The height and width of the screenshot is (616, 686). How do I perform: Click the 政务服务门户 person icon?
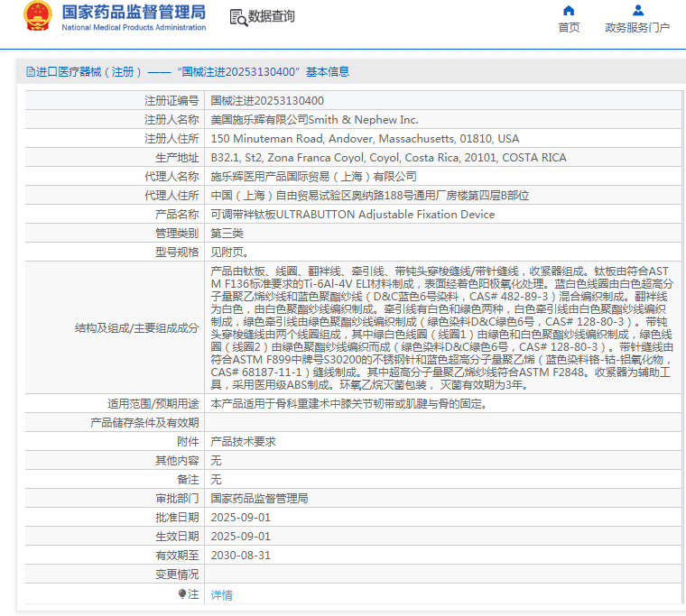pos(637,11)
